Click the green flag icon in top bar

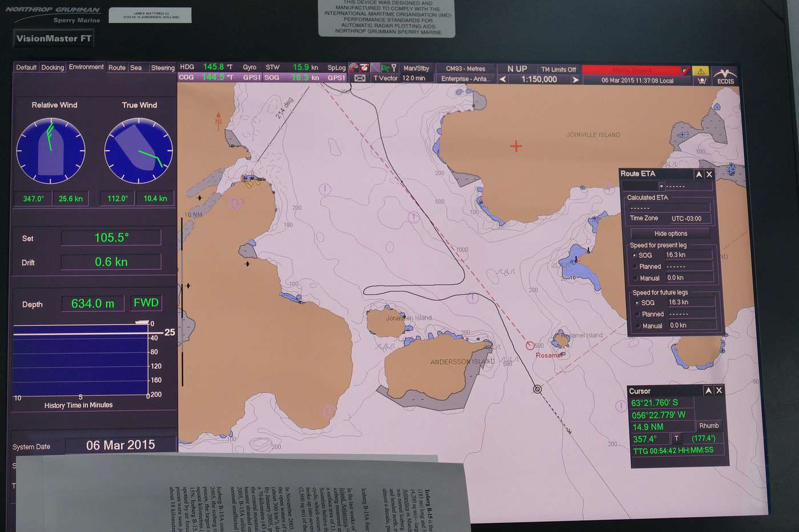tap(385, 68)
